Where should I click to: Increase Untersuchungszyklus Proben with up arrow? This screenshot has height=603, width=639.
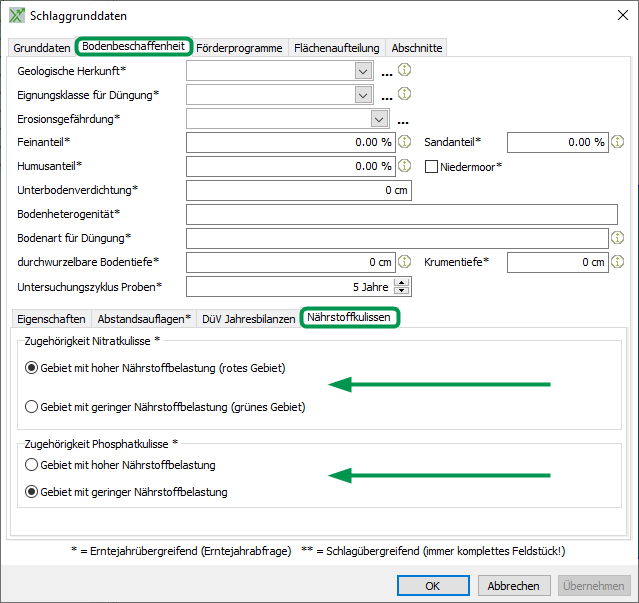402,282
